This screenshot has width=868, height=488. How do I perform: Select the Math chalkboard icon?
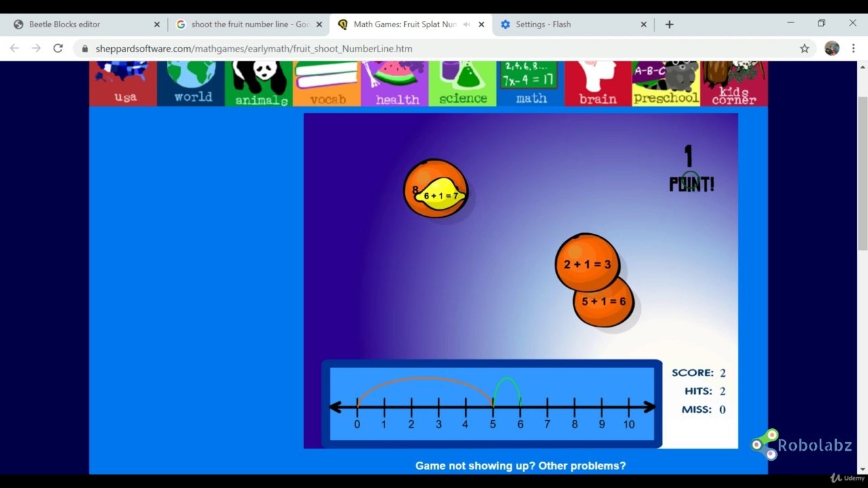tap(530, 83)
